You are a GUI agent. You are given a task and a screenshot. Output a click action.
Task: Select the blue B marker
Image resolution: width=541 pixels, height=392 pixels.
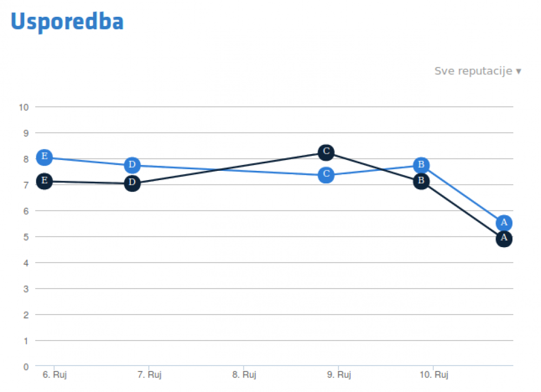[421, 165]
